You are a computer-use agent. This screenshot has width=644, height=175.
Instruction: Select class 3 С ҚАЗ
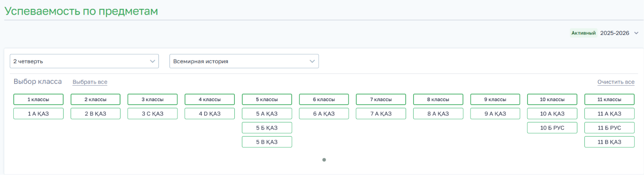pyautogui.click(x=153, y=114)
